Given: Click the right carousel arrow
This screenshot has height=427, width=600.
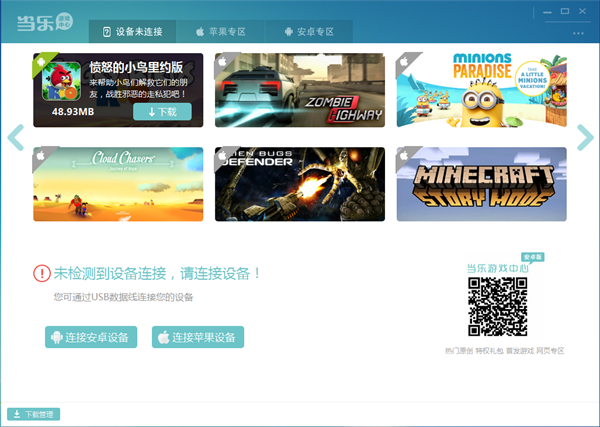Looking at the screenshot, I should 585,137.
